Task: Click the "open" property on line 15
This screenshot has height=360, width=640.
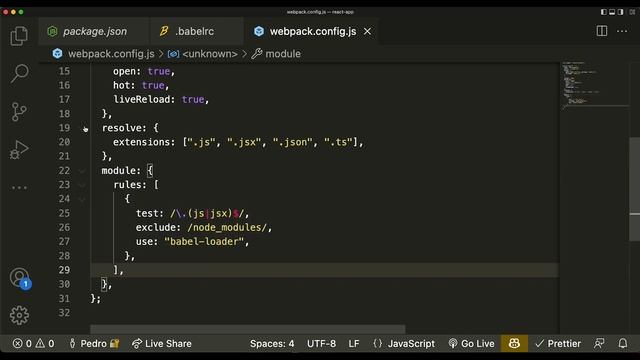Action: pos(124,71)
